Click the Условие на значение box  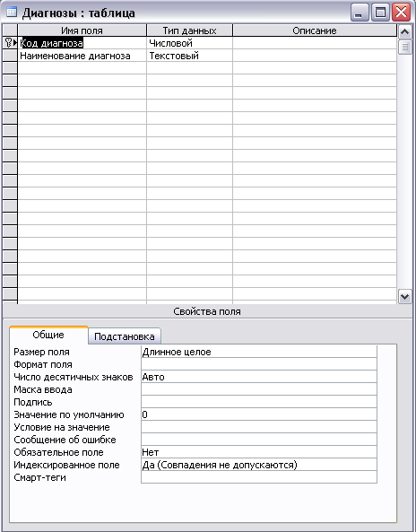259,427
